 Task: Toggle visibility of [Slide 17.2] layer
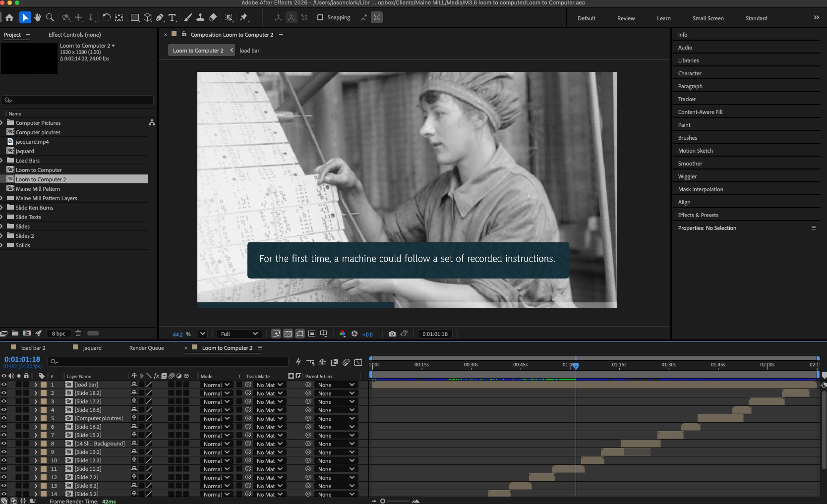click(4, 401)
